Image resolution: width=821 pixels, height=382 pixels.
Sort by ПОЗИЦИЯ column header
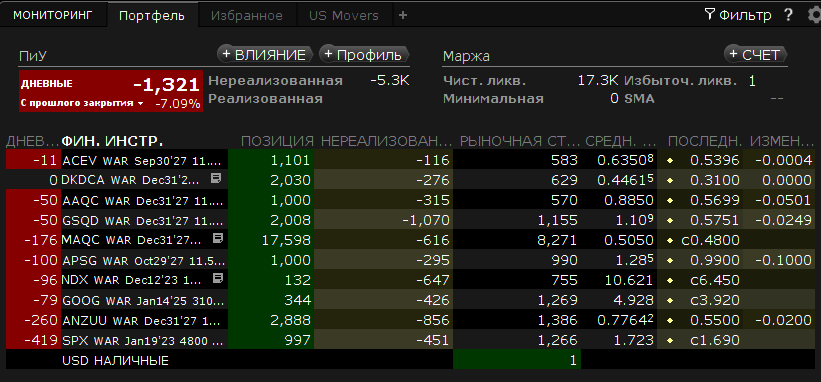277,141
